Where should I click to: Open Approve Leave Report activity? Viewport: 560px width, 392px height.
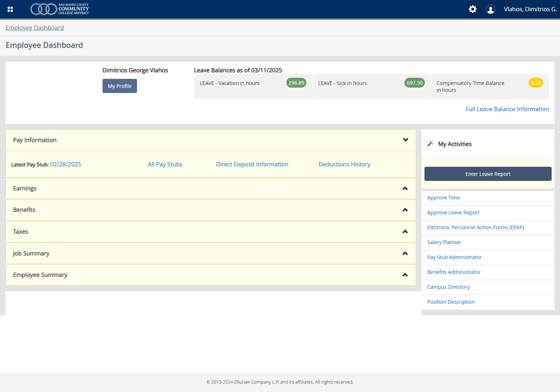point(453,213)
